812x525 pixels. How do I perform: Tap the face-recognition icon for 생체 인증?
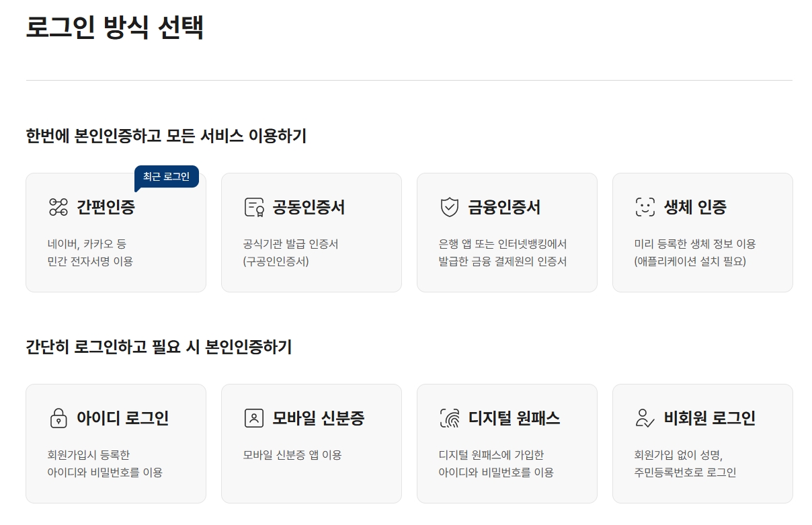coord(645,208)
